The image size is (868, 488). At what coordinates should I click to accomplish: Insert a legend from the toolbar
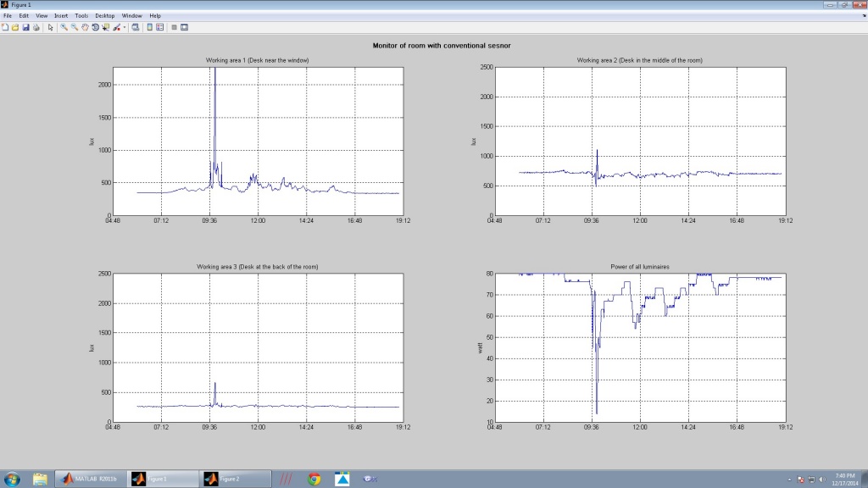(x=160, y=27)
